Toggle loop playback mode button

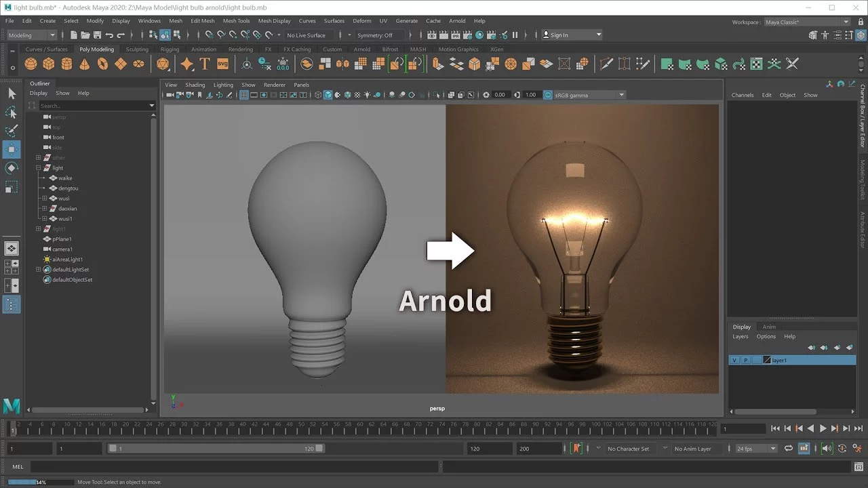(x=789, y=448)
